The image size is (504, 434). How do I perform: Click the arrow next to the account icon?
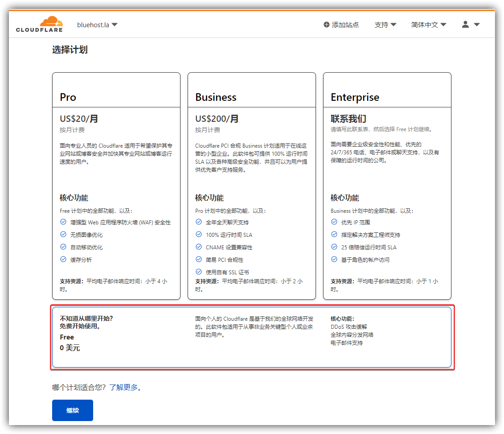click(x=477, y=25)
